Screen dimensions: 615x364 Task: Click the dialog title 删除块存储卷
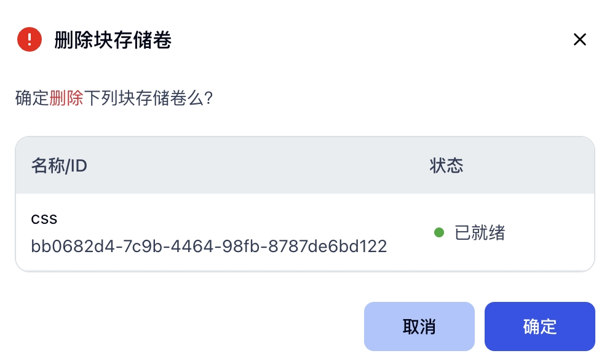113,41
